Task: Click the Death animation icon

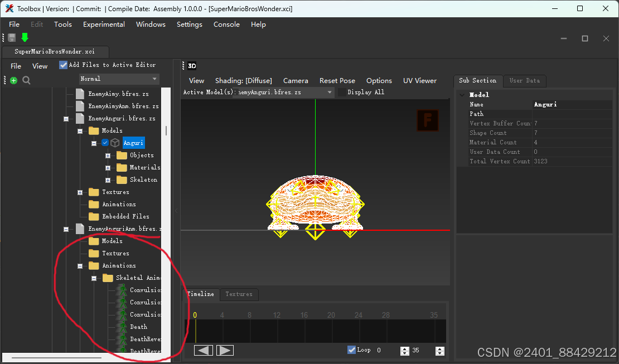Action: click(x=123, y=327)
